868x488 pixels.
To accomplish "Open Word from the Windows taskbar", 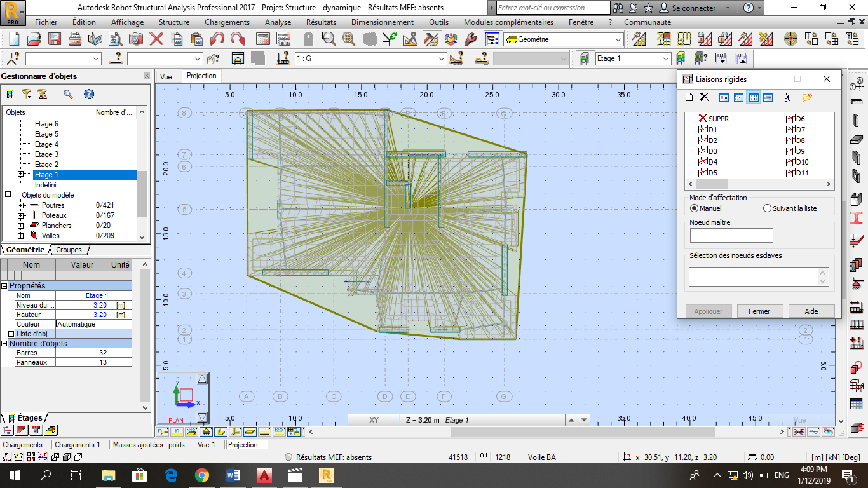I will pyautogui.click(x=233, y=475).
